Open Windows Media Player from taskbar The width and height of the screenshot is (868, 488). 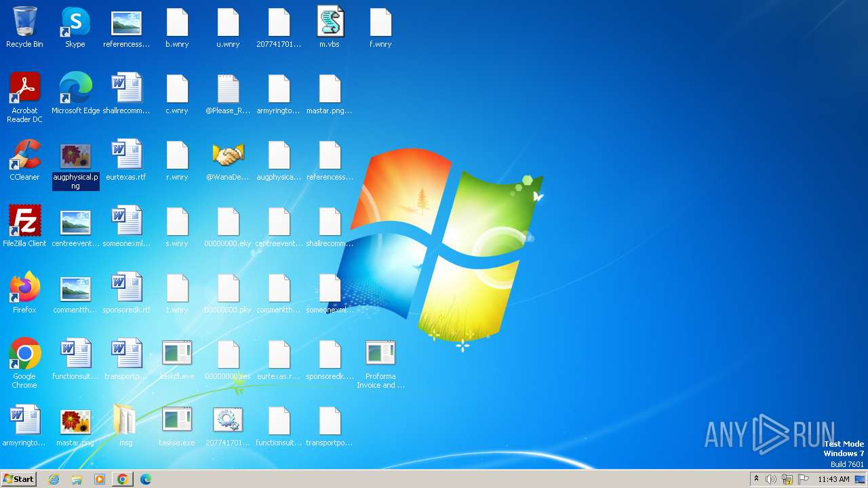tap(100, 479)
